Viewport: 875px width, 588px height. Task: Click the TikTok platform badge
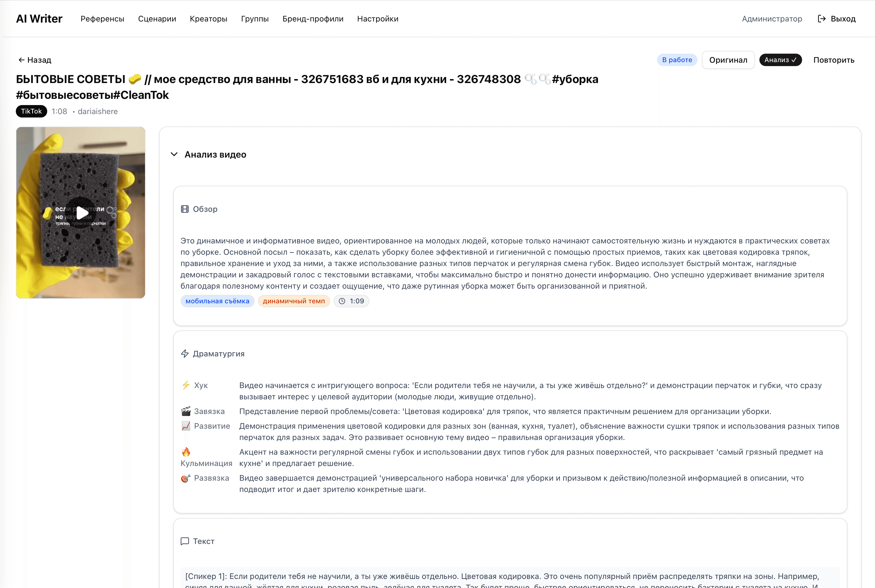click(x=31, y=111)
